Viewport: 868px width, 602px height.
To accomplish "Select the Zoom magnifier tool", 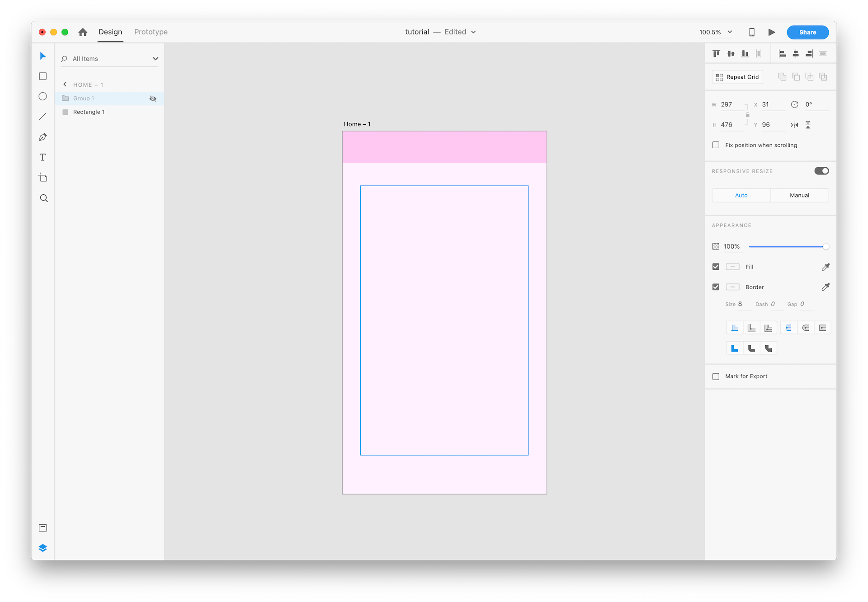I will click(x=44, y=198).
